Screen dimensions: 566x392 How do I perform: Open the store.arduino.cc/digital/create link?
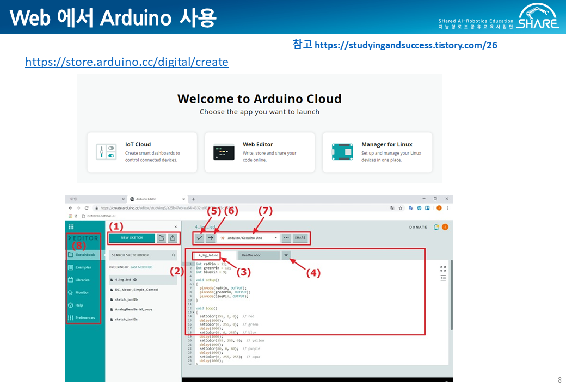point(127,62)
